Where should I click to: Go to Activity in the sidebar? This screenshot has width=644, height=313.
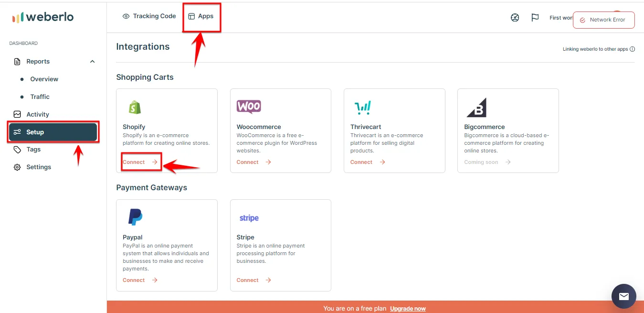38,114
